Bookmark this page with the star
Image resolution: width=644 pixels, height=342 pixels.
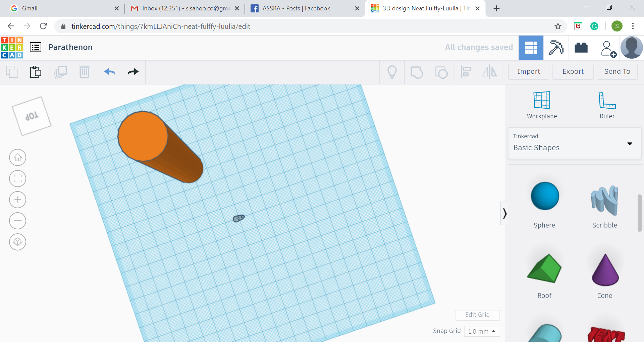coord(558,26)
